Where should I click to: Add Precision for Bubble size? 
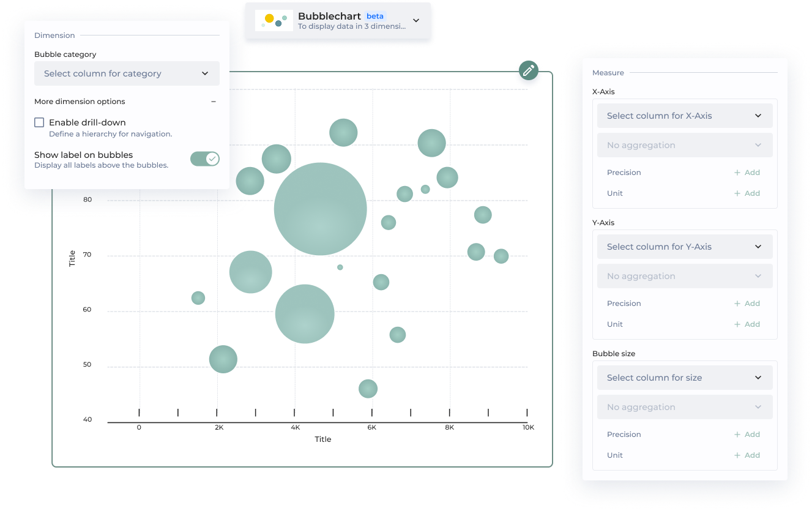747,435
